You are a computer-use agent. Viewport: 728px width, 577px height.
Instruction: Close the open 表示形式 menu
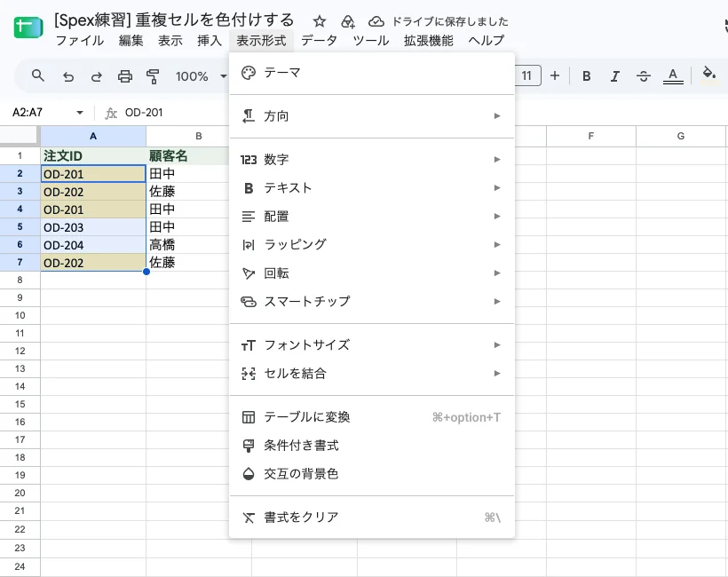[261, 41]
